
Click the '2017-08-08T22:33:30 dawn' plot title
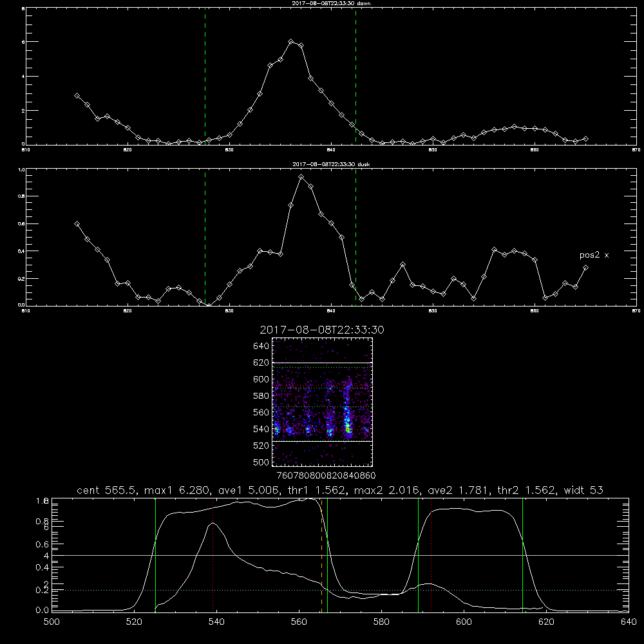331,3
